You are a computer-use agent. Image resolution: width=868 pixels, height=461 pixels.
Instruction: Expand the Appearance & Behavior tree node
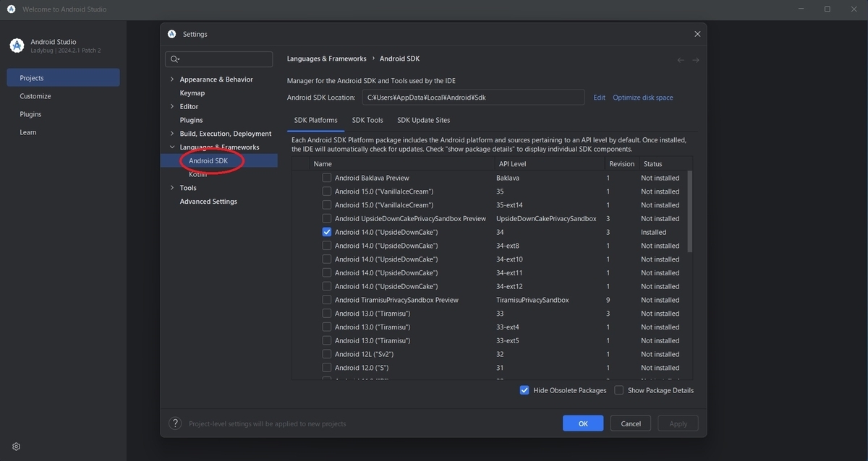(171, 79)
